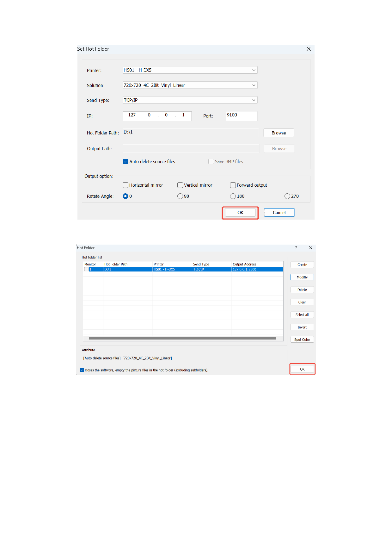Open the Send Type dropdown
This screenshot has width=392, height=555.
coord(190,100)
